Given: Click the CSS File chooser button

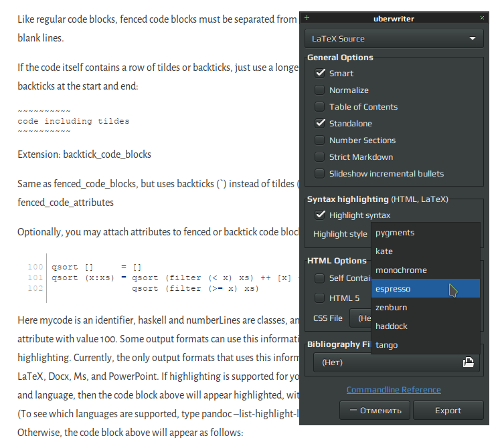Looking at the screenshot, I should [361, 318].
